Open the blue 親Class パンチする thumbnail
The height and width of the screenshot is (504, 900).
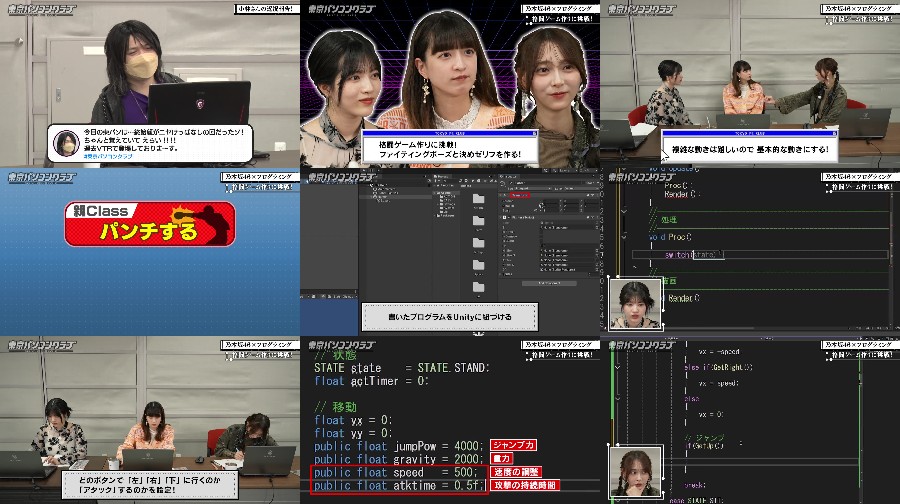coord(150,252)
